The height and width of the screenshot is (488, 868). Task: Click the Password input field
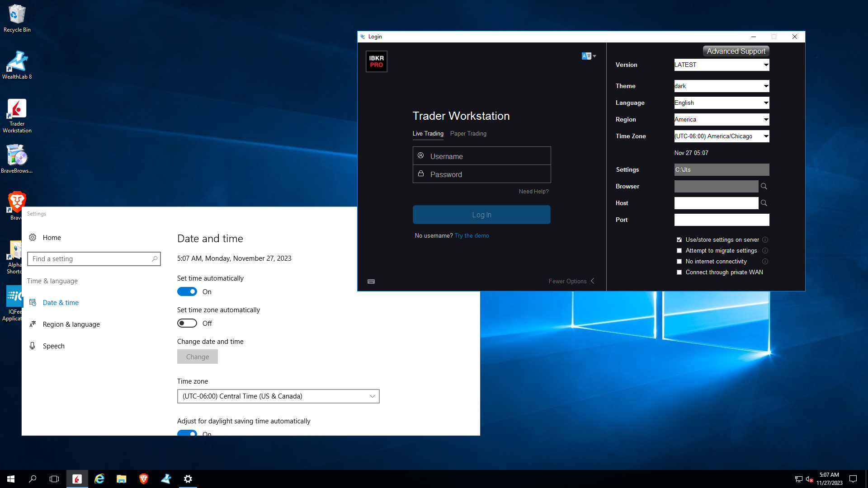[x=481, y=174]
